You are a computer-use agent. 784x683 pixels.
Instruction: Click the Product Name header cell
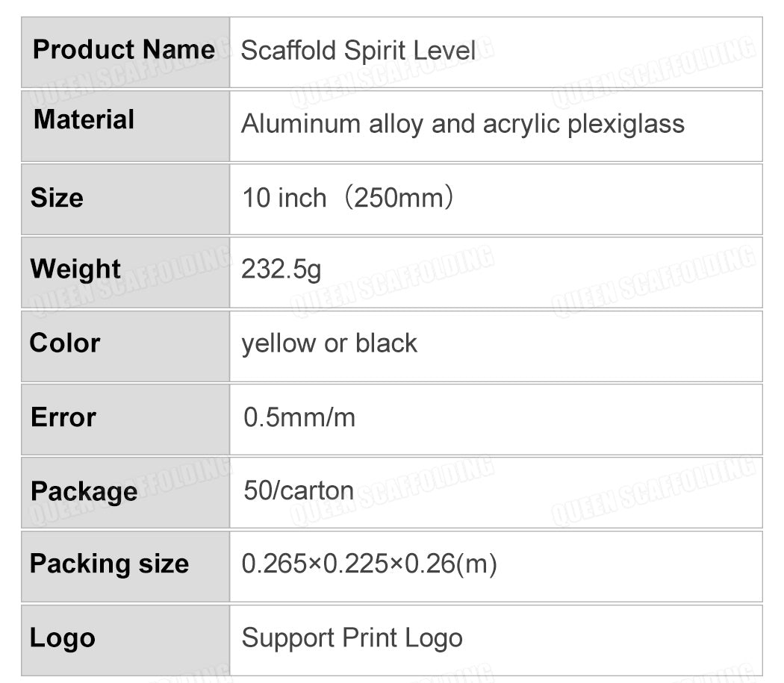click(124, 50)
